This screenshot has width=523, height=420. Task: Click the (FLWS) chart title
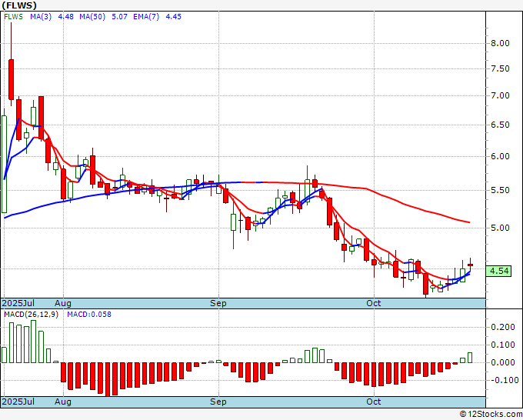point(19,5)
